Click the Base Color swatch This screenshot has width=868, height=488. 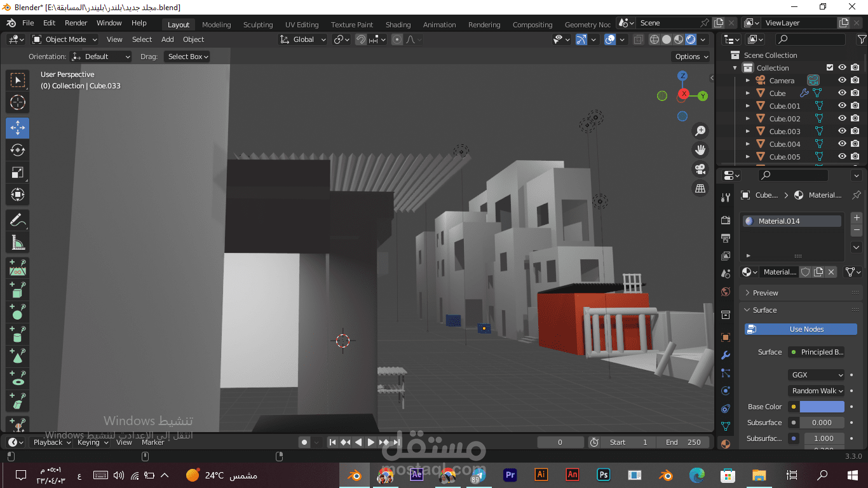(x=822, y=407)
